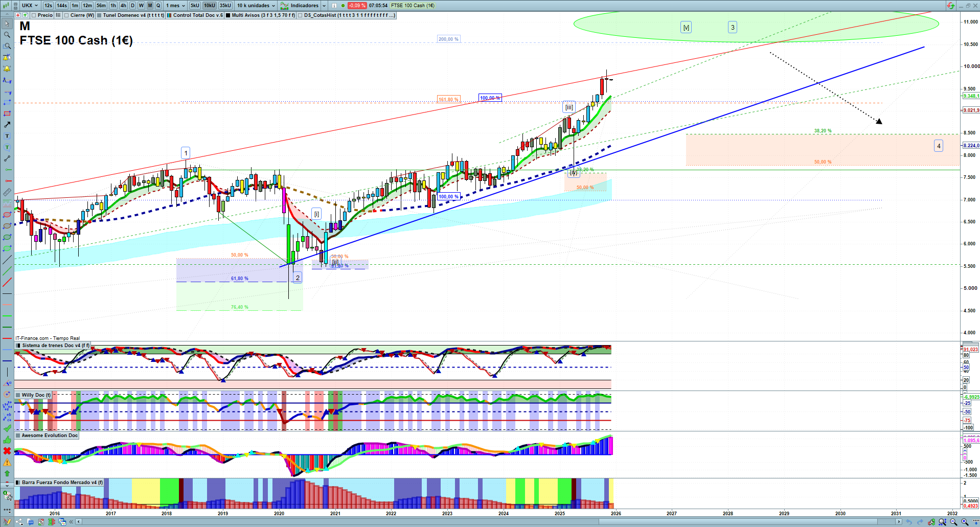Expand the Indicadores dropdown arrow
Screen dimensions: 980x527
[324, 6]
